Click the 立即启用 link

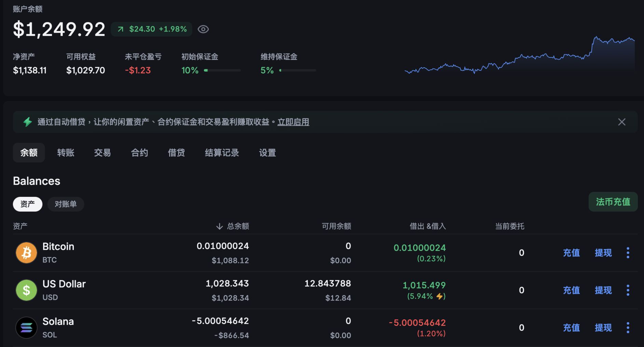pos(293,122)
